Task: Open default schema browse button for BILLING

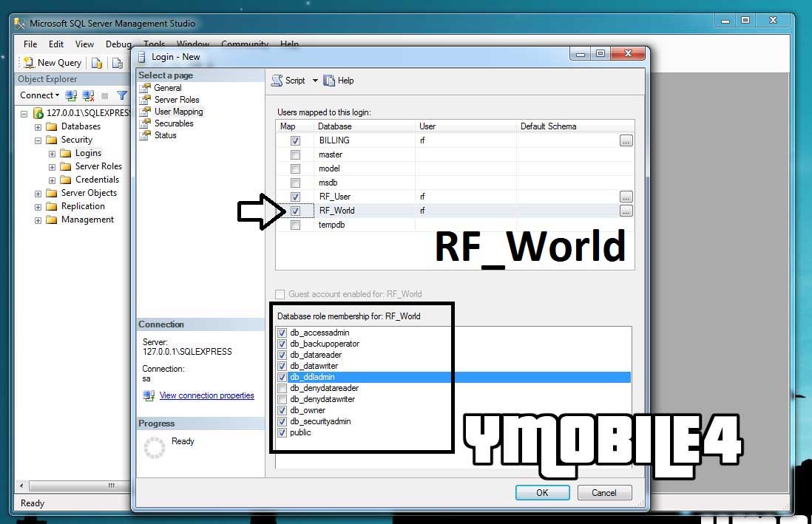Action: point(626,141)
